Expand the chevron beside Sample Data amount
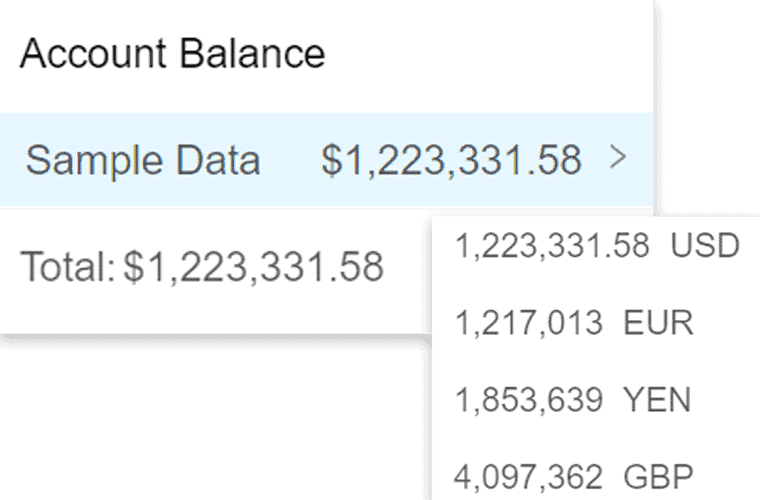Image resolution: width=760 pixels, height=500 pixels. [x=618, y=158]
